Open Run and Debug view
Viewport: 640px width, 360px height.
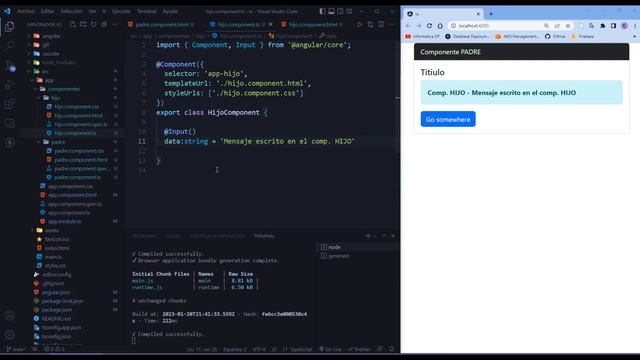coord(10,84)
